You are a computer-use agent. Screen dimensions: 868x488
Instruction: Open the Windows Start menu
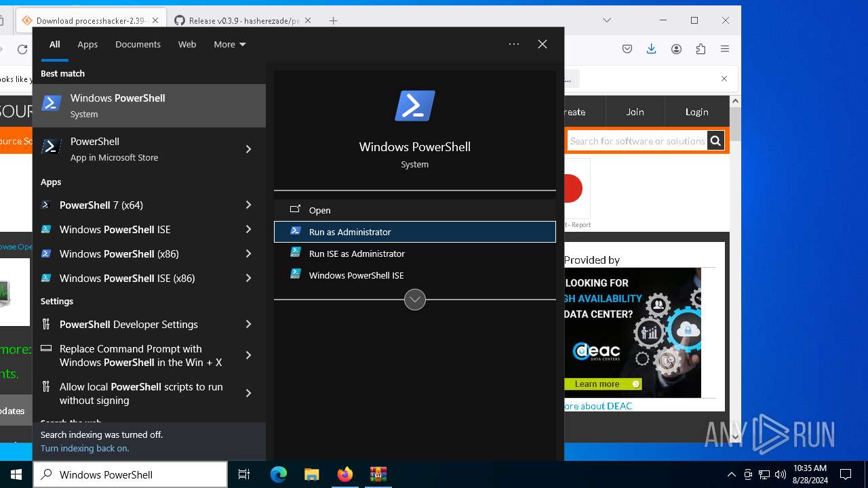pyautogui.click(x=16, y=474)
